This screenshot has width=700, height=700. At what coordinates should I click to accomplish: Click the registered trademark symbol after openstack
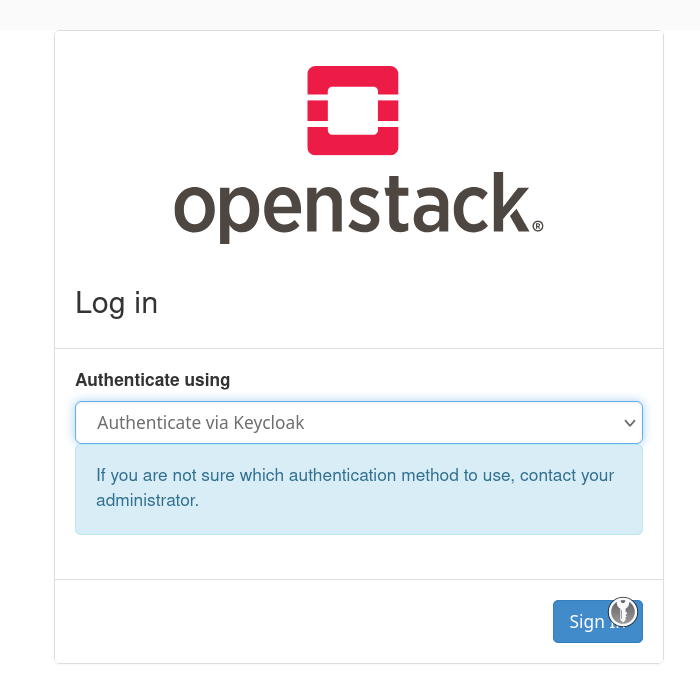coord(538,227)
